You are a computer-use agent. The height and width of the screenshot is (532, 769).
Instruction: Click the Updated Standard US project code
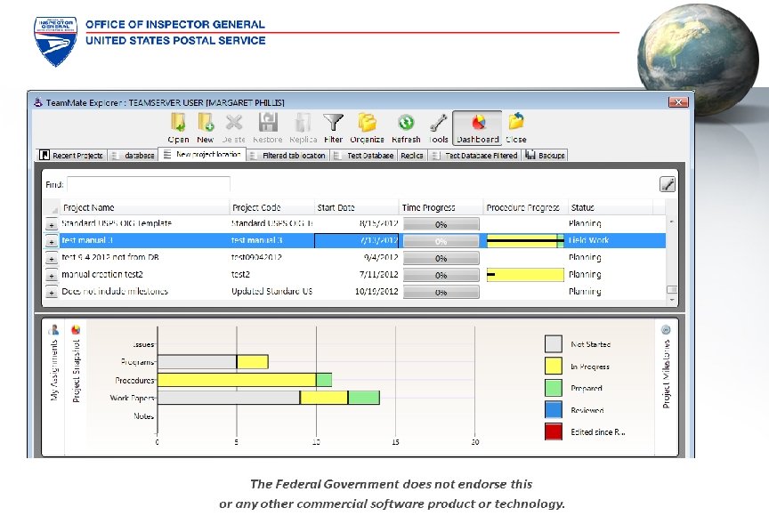[271, 291]
